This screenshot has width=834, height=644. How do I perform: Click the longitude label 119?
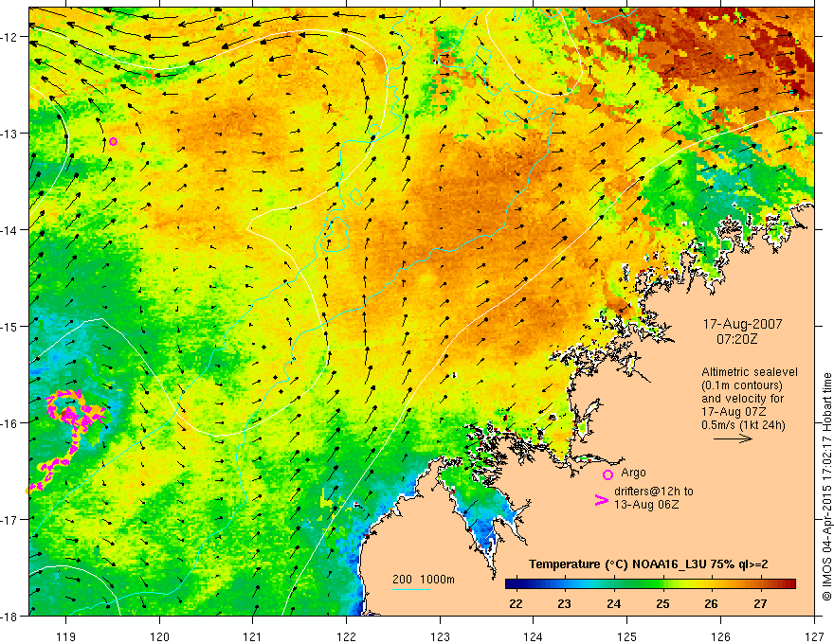pos(65,636)
